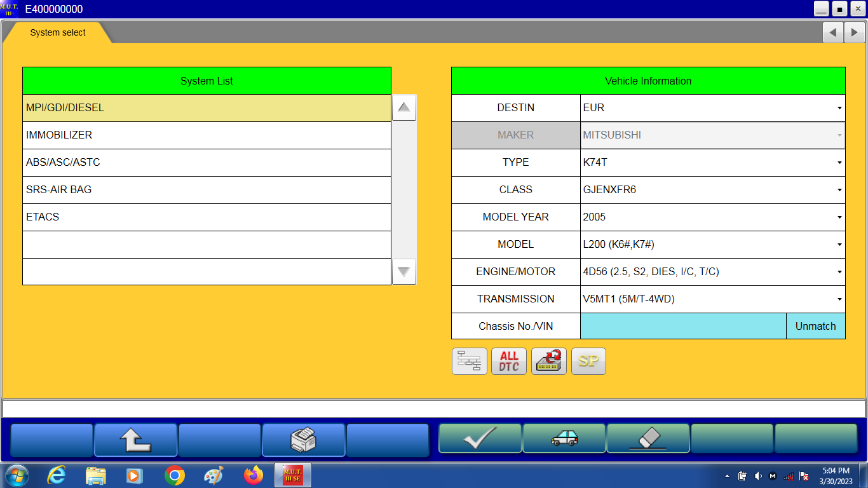
Task: Click the system configuration tree icon
Action: click(x=470, y=361)
